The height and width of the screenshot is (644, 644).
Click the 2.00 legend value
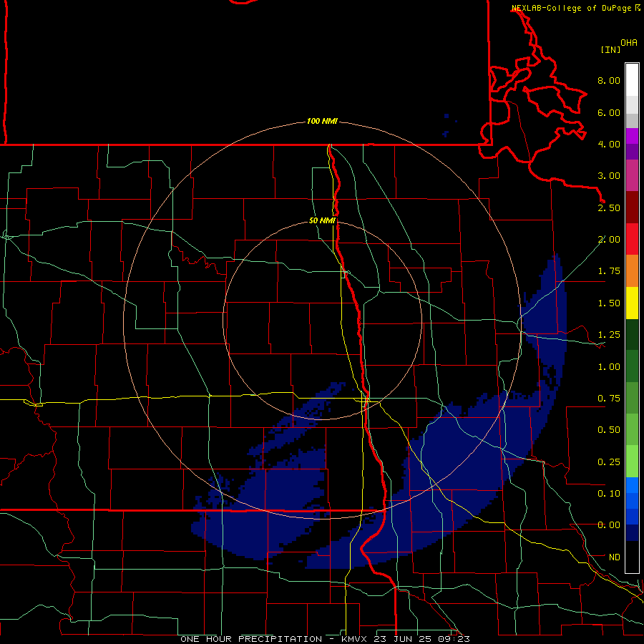(609, 240)
